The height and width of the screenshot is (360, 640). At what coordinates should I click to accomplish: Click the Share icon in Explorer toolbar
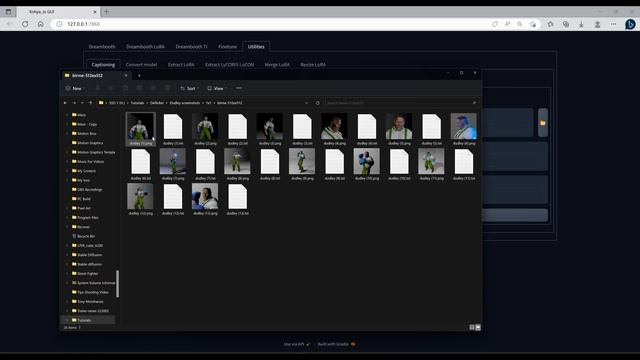tap(153, 88)
